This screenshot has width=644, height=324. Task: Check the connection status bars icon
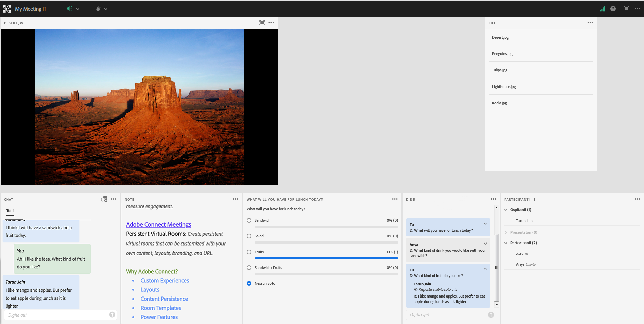603,9
